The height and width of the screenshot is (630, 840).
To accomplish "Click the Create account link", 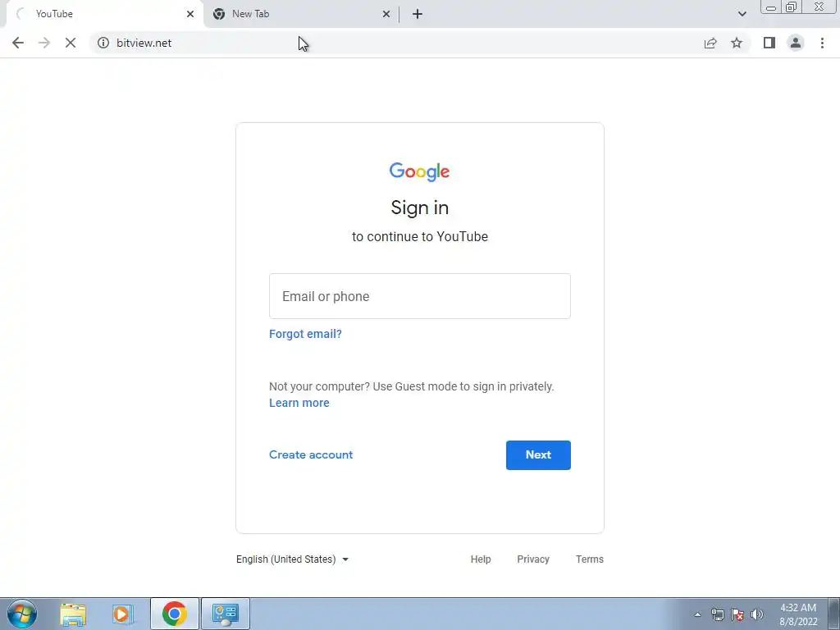I will click(x=311, y=454).
